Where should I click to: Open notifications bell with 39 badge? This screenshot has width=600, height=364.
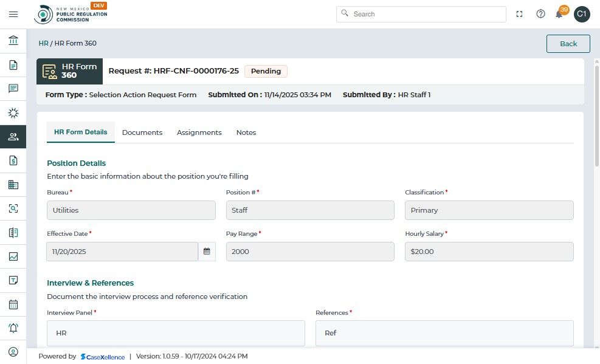(x=559, y=14)
